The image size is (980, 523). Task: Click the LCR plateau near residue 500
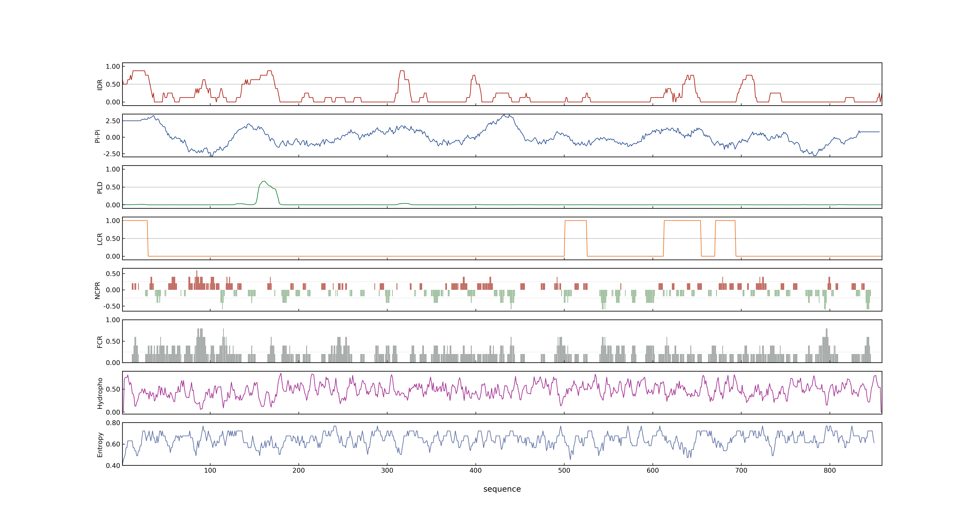coord(576,221)
